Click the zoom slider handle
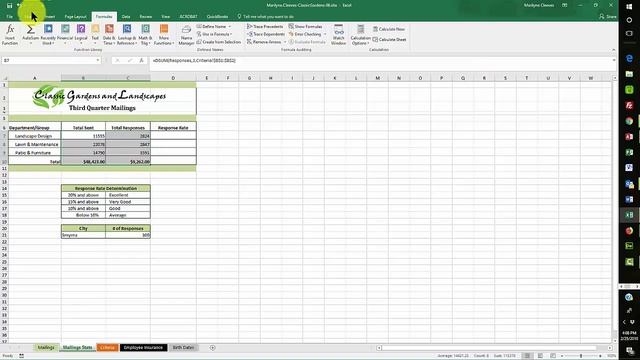 pos(580,356)
